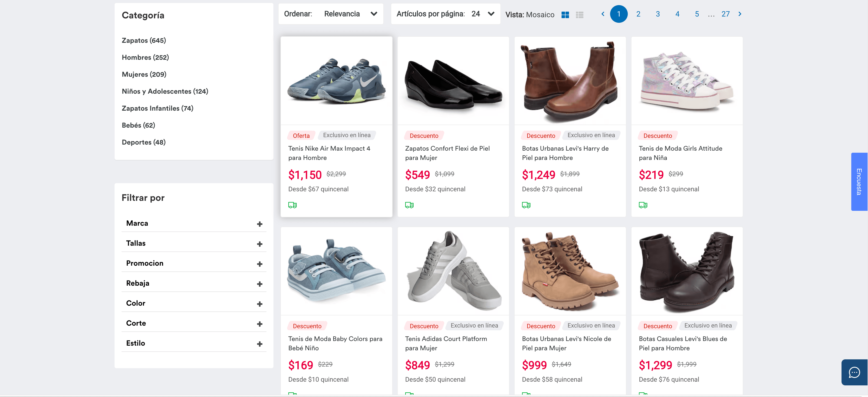Click the Oferta badge on Nike card
The image size is (868, 397).
coord(301,136)
